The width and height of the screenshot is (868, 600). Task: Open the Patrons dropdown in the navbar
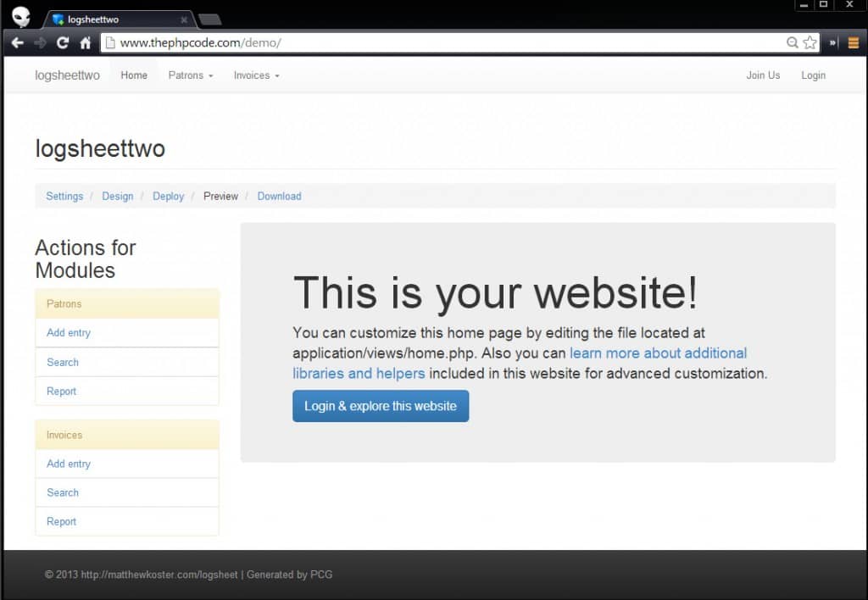pyautogui.click(x=190, y=75)
